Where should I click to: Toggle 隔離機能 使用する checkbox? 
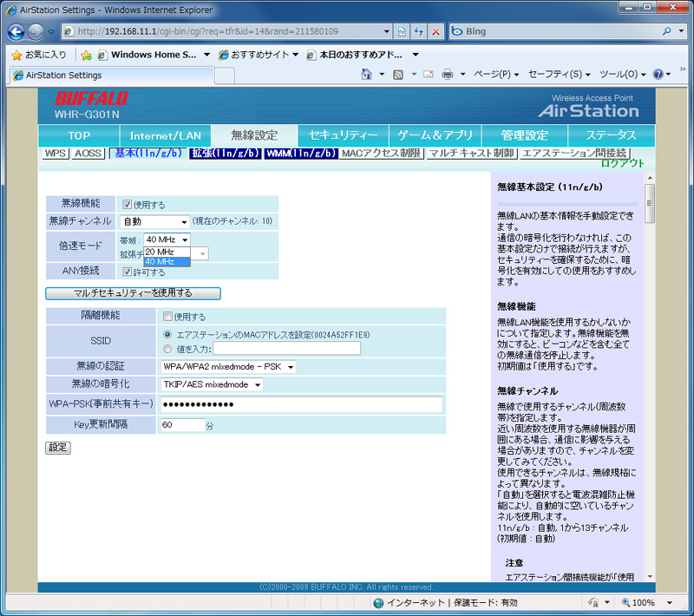(167, 317)
